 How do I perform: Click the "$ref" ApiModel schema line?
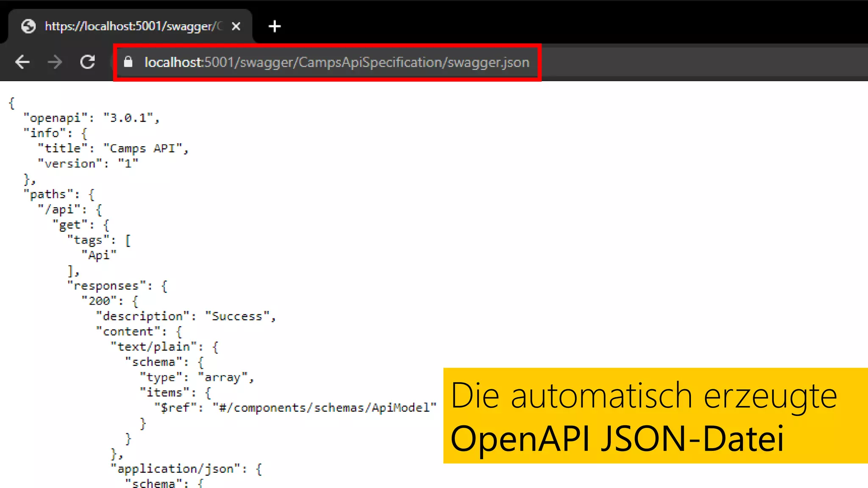pyautogui.click(x=295, y=408)
